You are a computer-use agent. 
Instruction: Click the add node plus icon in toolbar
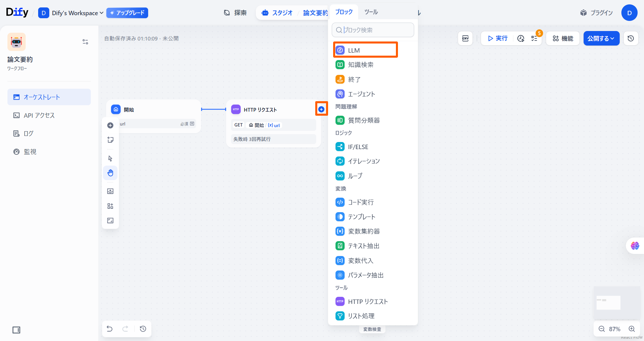pos(110,125)
